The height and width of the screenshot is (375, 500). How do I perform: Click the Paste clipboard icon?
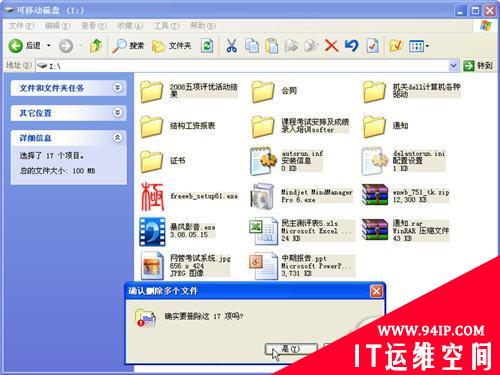[272, 46]
